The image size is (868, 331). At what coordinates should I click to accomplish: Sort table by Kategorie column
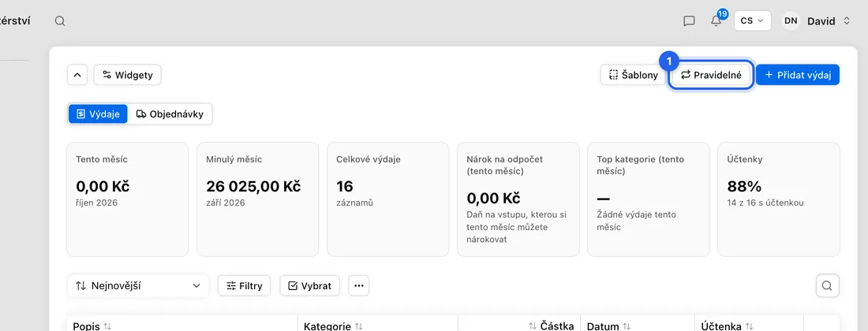pyautogui.click(x=333, y=326)
